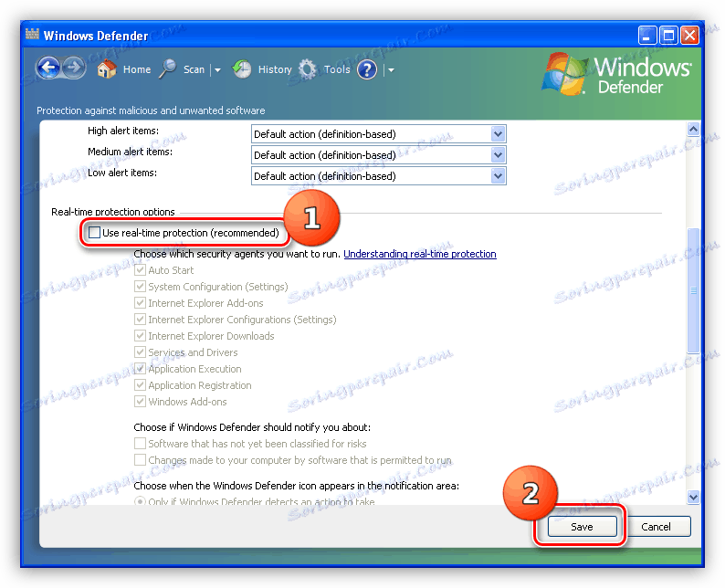Open the Low alert items dropdown
This screenshot has width=725, height=588.
click(379, 175)
